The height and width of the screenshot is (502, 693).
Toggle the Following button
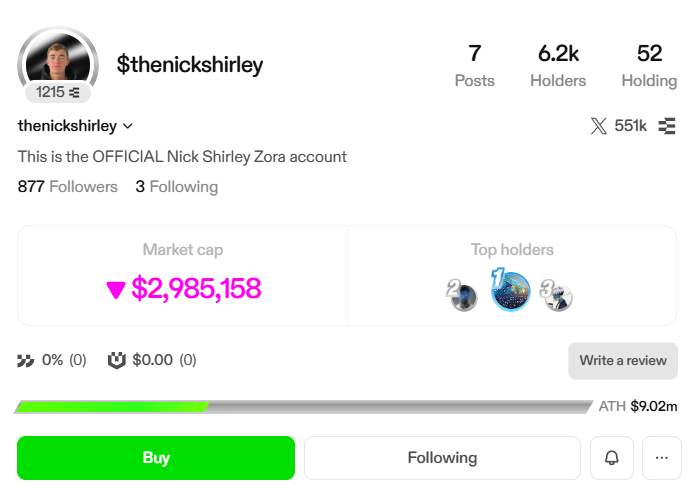(x=442, y=458)
